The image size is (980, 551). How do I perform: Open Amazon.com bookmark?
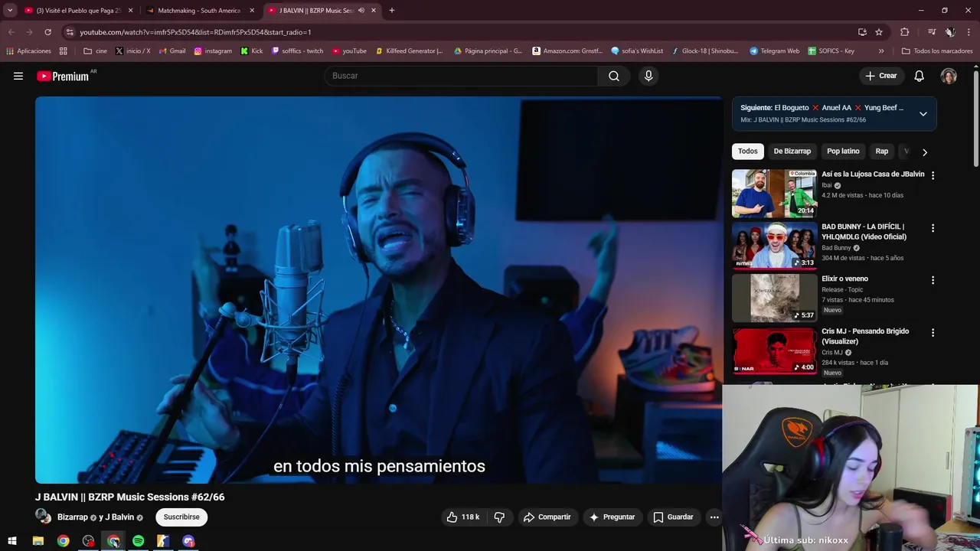pyautogui.click(x=567, y=51)
